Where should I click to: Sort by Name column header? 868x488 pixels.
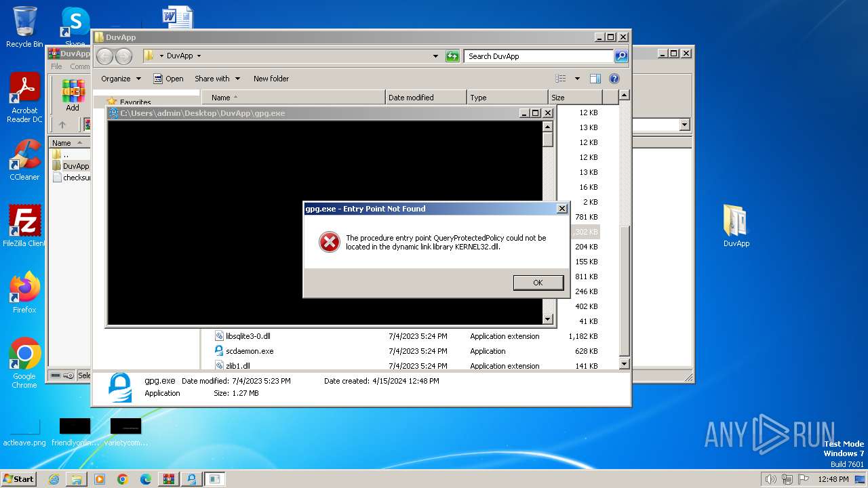coord(293,98)
